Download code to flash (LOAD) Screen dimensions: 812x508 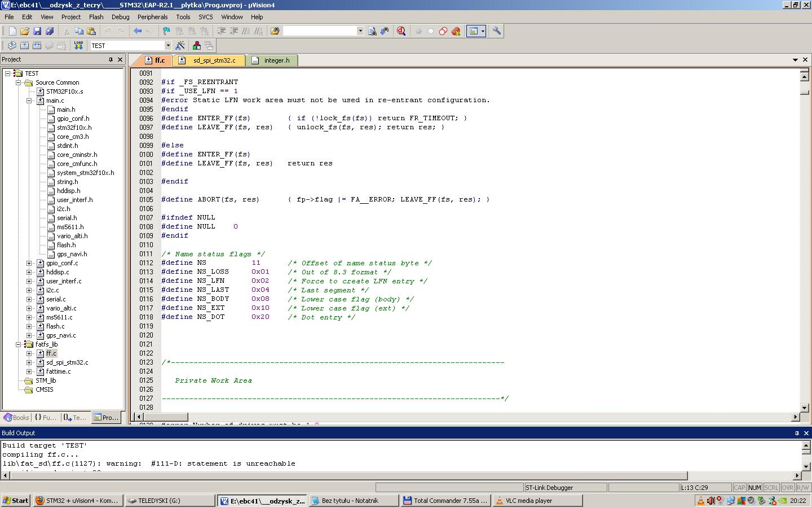point(78,46)
